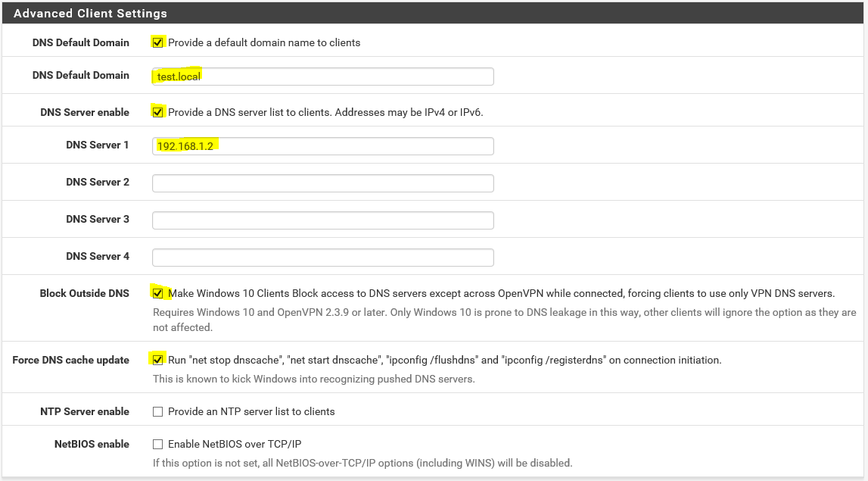Click the 'Provide a DNS server list' label text
868x481 pixels.
pyautogui.click(x=325, y=112)
